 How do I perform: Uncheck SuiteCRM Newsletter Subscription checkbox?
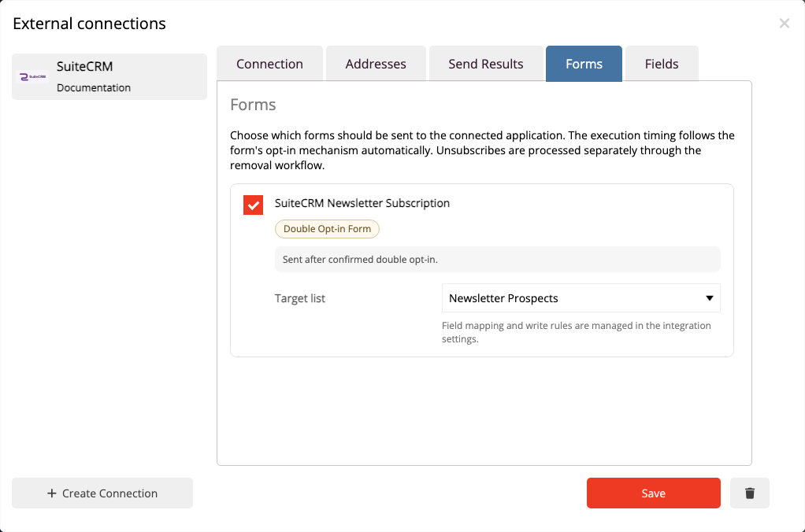click(253, 205)
